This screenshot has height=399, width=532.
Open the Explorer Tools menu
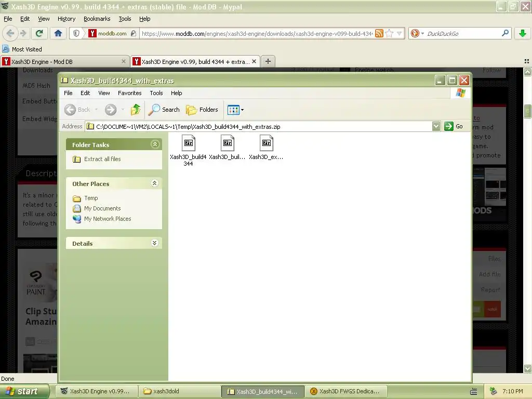coord(156,93)
